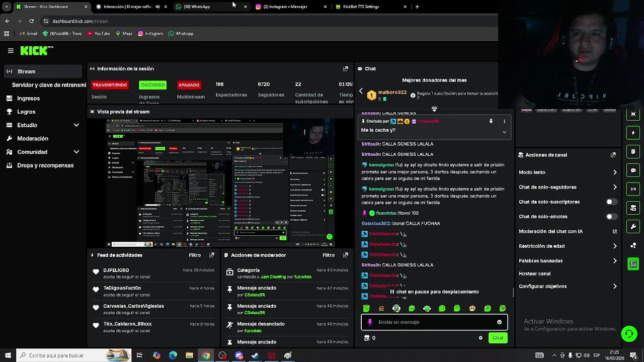
Task: Click the chat bubble icon in right sidebar
Action: tap(633, 170)
